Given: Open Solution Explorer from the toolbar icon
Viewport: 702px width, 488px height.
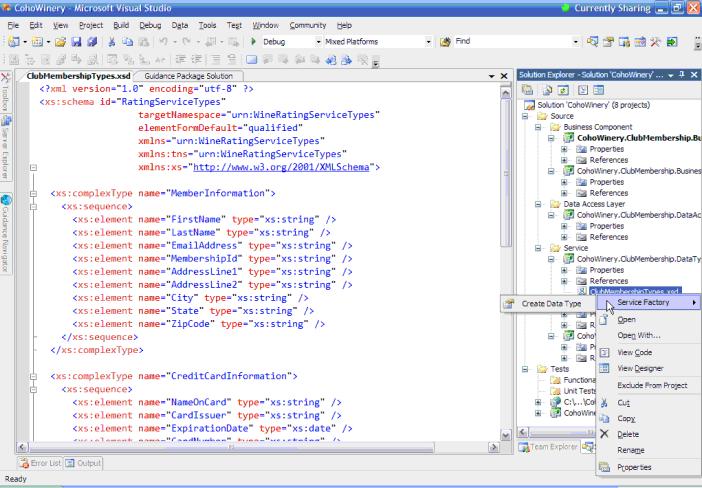Looking at the screenshot, I should pos(592,42).
